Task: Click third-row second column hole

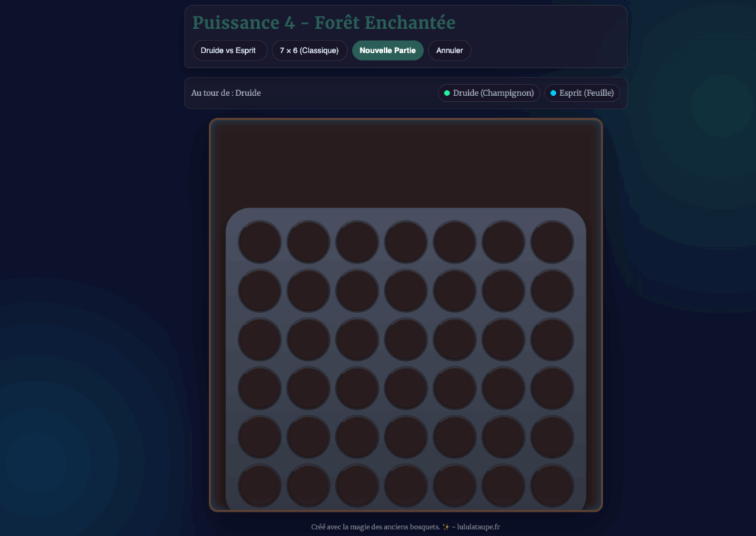Action: (x=308, y=340)
